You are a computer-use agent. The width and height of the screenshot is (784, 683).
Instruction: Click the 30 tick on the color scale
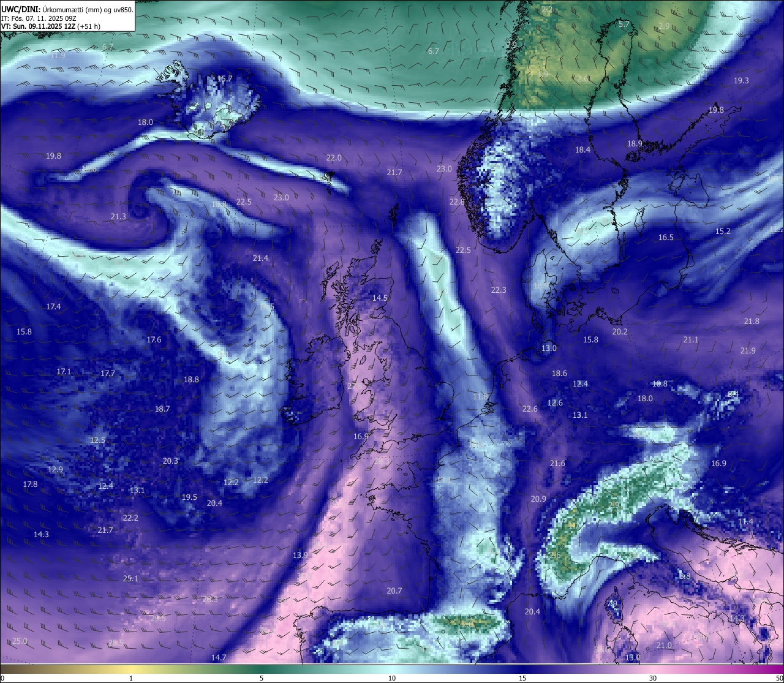point(653,678)
